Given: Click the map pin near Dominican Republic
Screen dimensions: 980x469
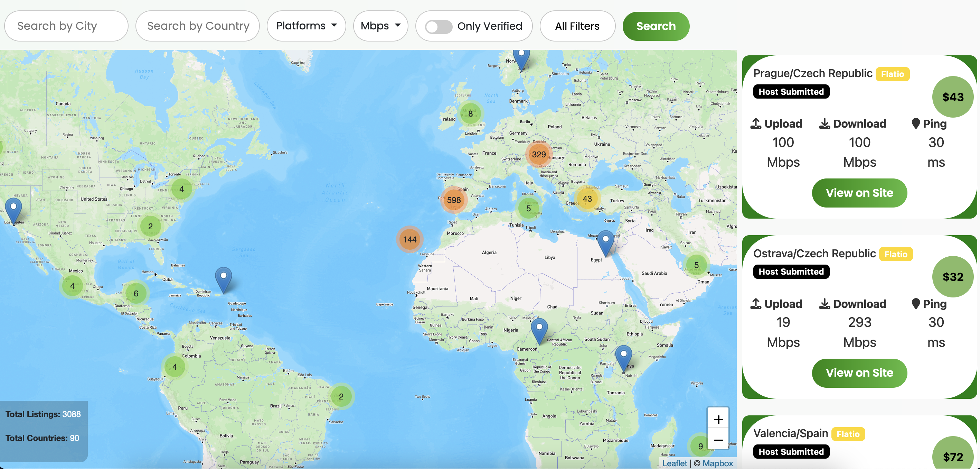Looking at the screenshot, I should (x=224, y=280).
